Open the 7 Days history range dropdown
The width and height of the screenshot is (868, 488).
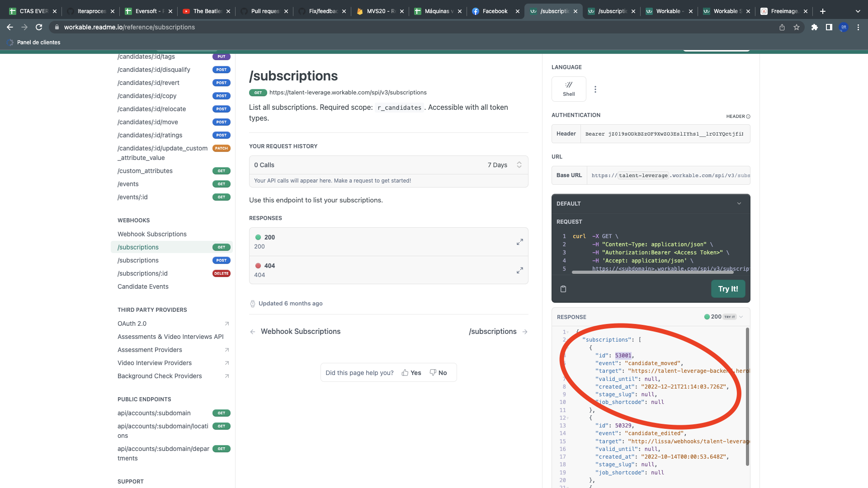505,165
